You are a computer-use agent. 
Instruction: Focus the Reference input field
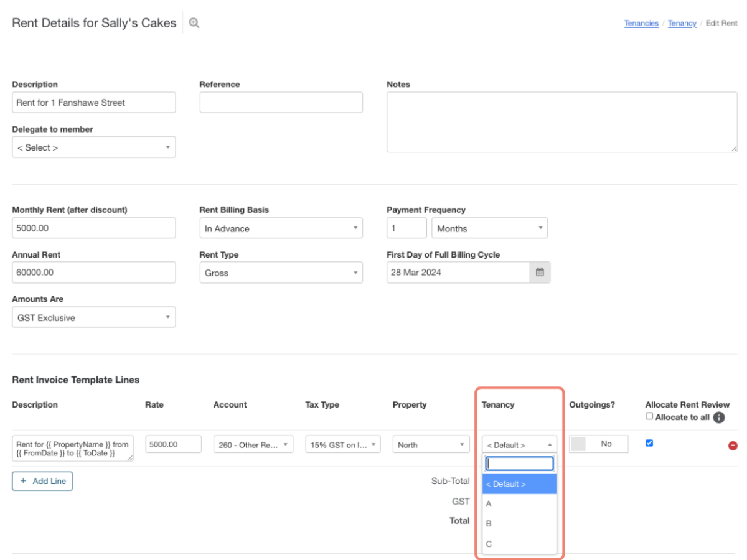pyautogui.click(x=281, y=103)
